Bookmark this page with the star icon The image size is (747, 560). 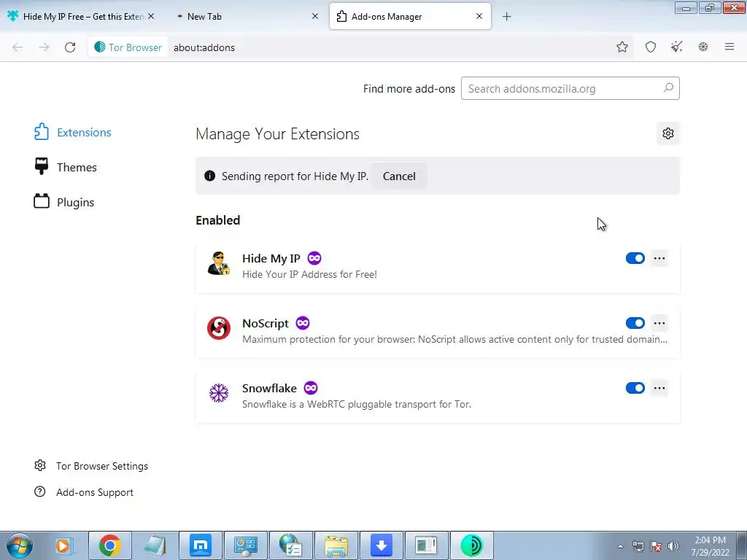coord(622,47)
